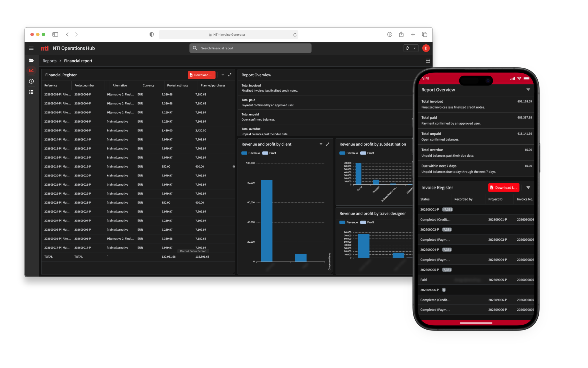The image size is (588, 368).
Task: Open the dropdown arrow next to the sync icon
Action: click(415, 48)
